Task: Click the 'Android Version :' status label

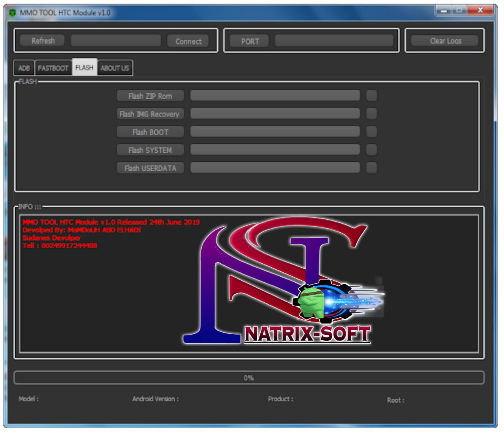Action: coord(155,399)
